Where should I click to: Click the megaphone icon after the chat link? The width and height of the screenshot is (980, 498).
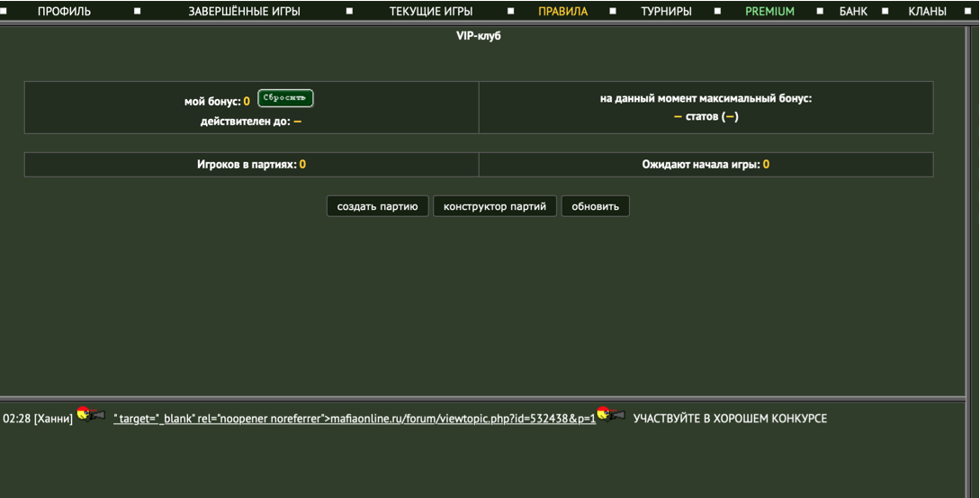click(x=611, y=414)
